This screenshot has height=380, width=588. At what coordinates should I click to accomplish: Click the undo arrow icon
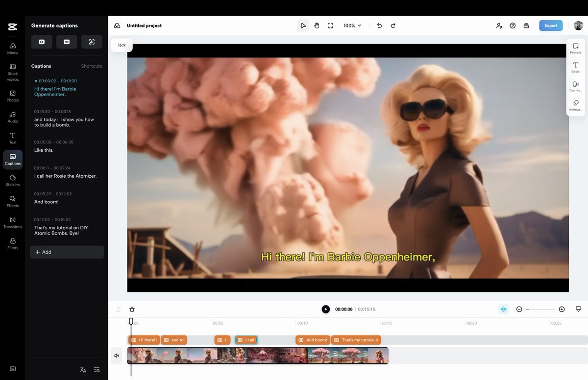(379, 25)
